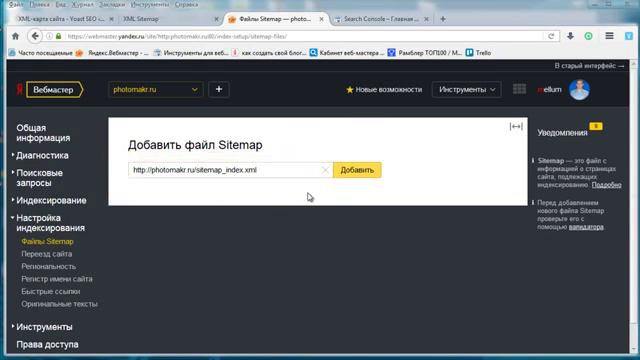
Task: Close the Search Console tab
Action: [427, 19]
